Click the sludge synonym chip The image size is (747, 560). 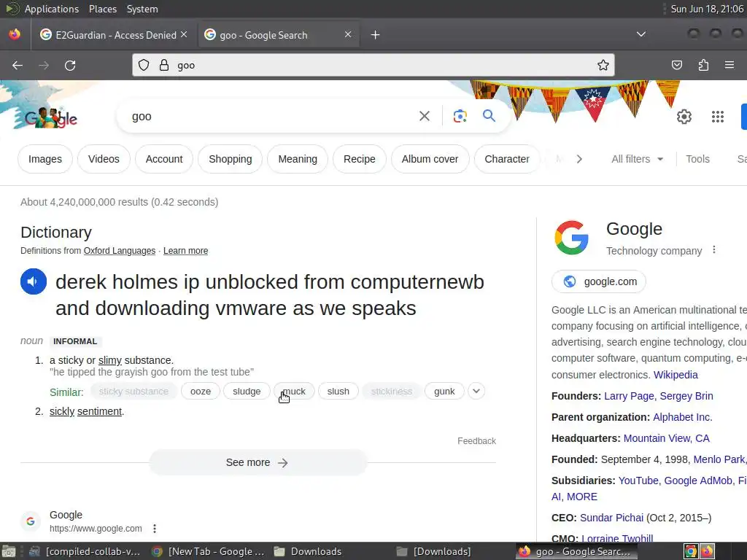tap(247, 391)
